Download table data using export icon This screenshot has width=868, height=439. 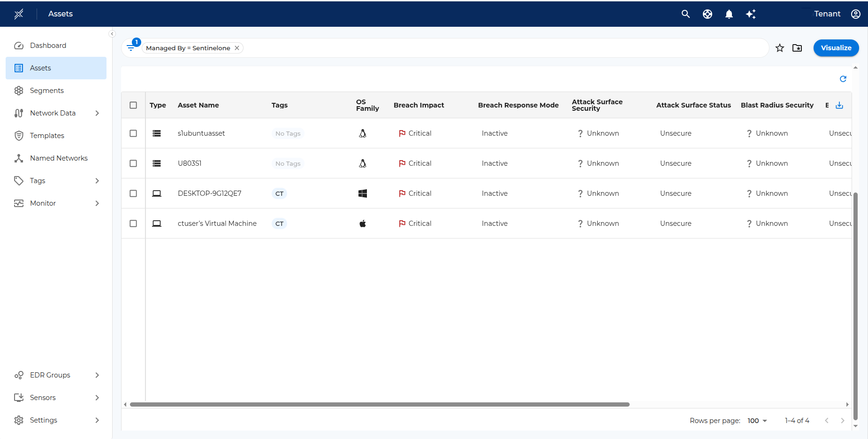(x=839, y=105)
